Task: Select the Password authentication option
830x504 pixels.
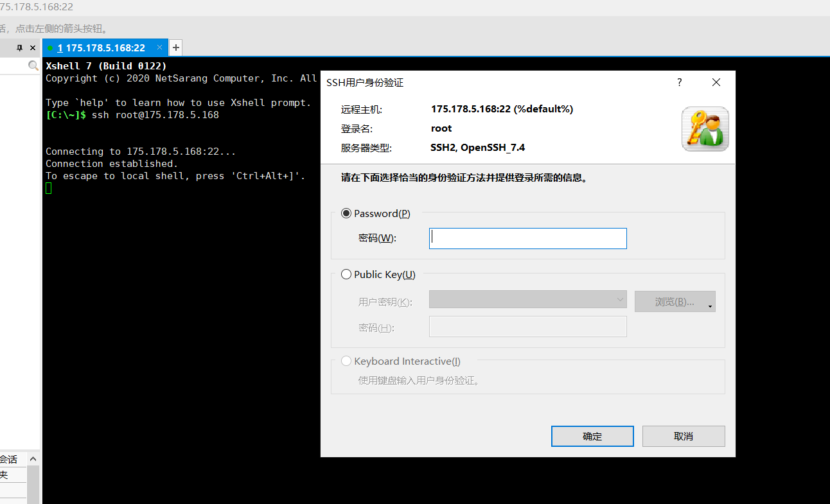Action: coord(346,213)
